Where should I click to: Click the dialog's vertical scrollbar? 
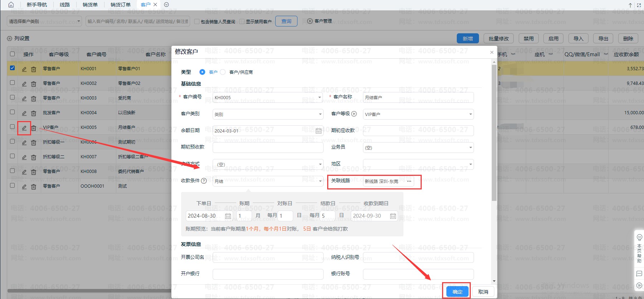pos(494,132)
